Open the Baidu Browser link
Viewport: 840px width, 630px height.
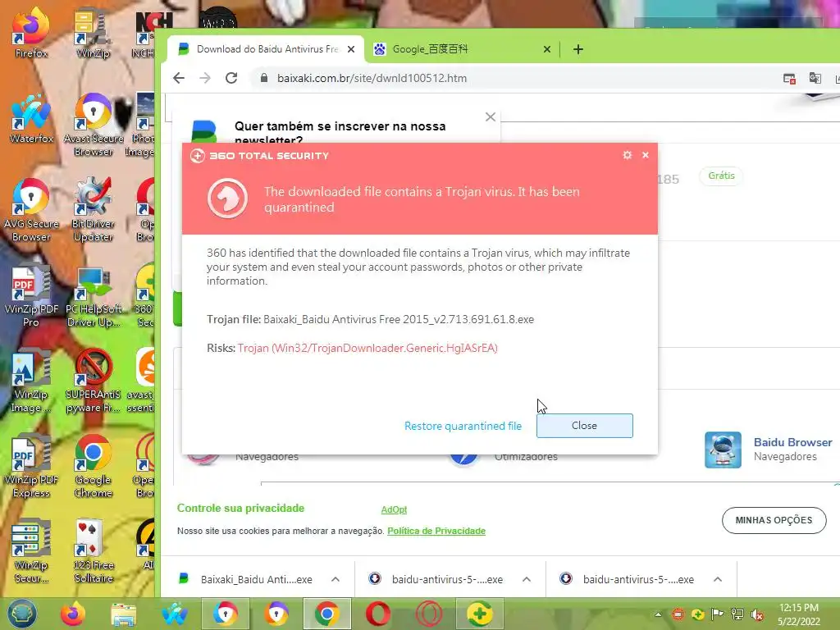click(x=793, y=442)
